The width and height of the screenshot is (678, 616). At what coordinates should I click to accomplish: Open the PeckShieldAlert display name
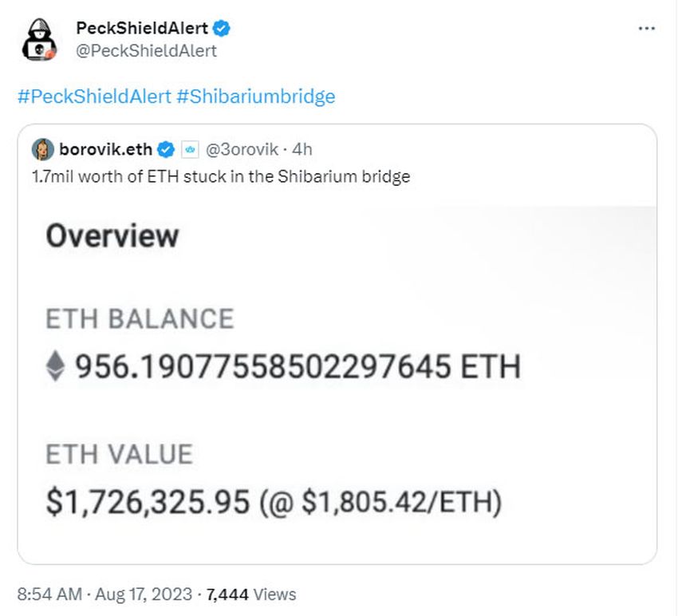click(142, 29)
